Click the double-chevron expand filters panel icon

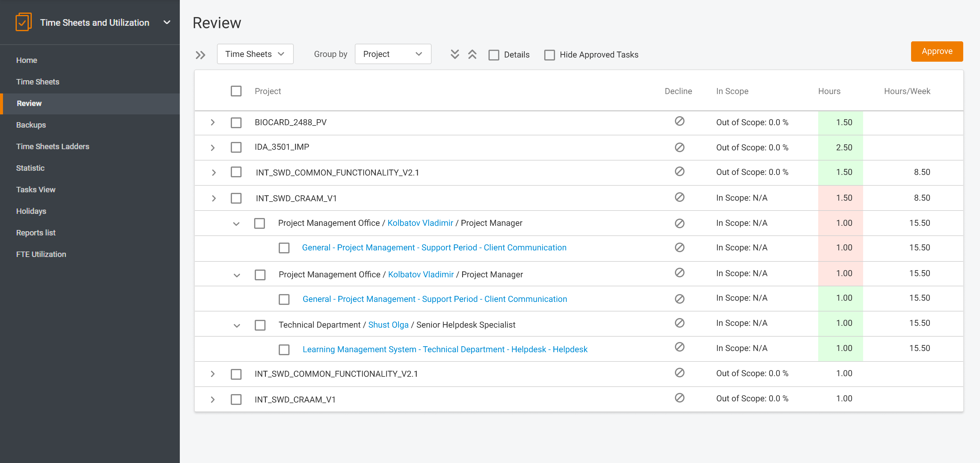click(200, 55)
